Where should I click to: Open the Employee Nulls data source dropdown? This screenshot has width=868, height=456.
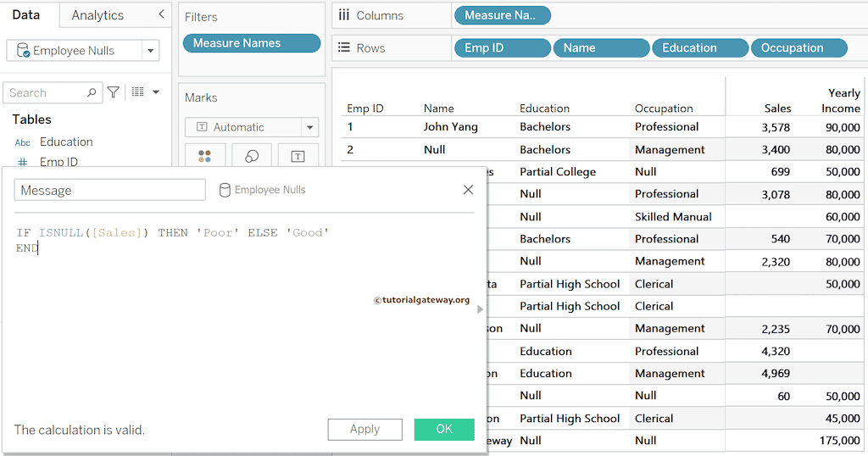pos(151,51)
